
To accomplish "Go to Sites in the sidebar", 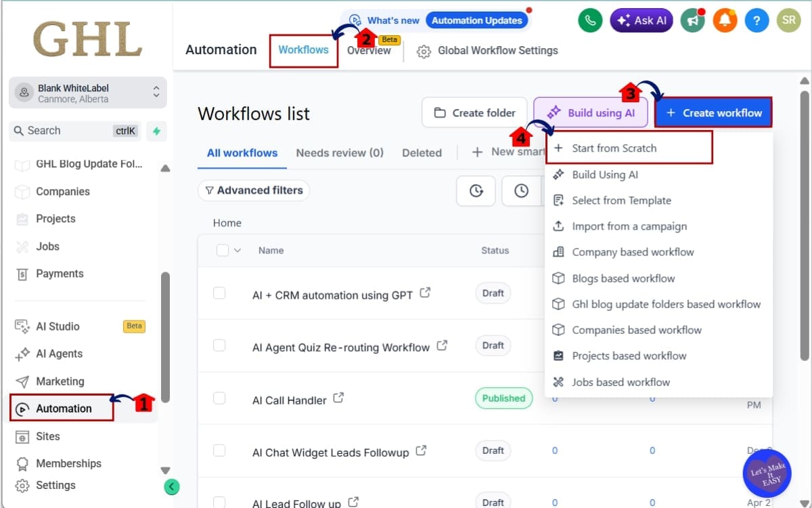I will click(47, 436).
